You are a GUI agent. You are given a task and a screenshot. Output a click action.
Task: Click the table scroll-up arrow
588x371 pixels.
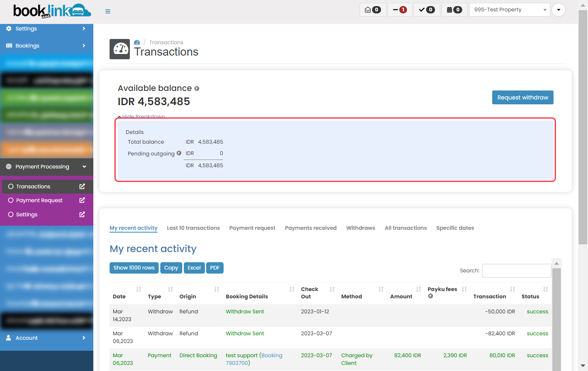(x=557, y=263)
